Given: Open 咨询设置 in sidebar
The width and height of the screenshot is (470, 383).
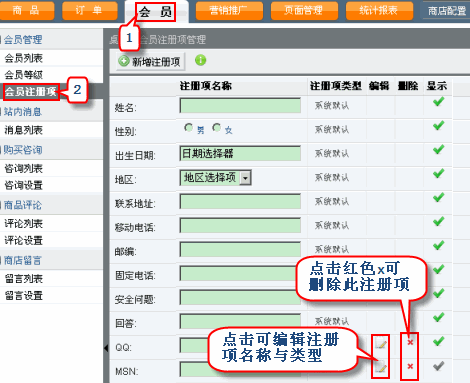Looking at the screenshot, I should [24, 185].
